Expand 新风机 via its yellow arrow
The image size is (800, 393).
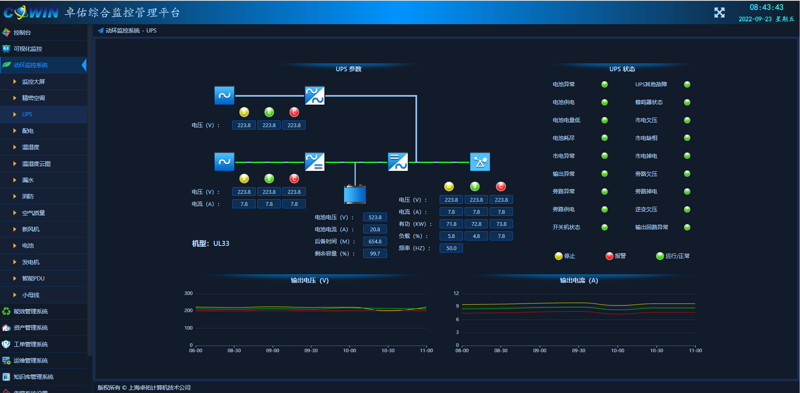tap(15, 229)
